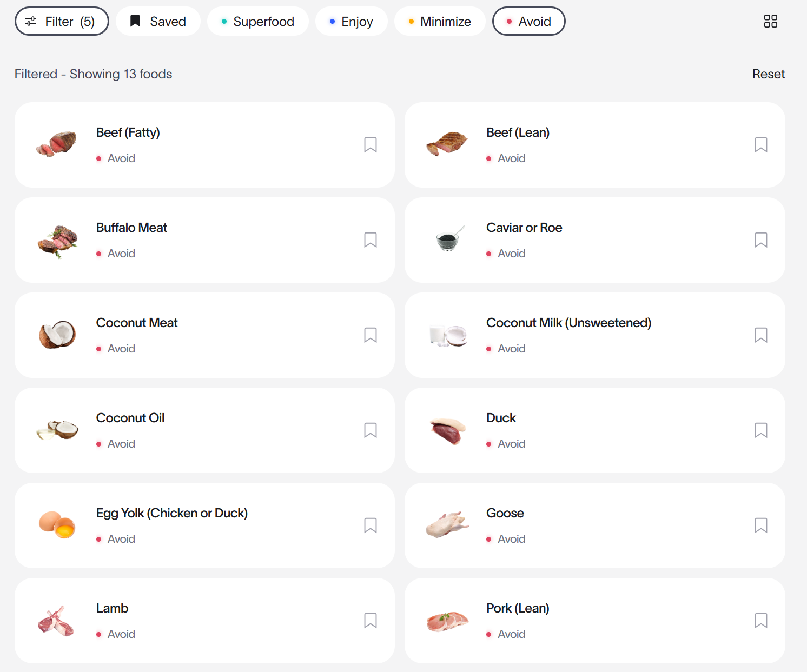Open Coconut Milk (Unsweetened) details
807x672 pixels.
click(x=595, y=335)
